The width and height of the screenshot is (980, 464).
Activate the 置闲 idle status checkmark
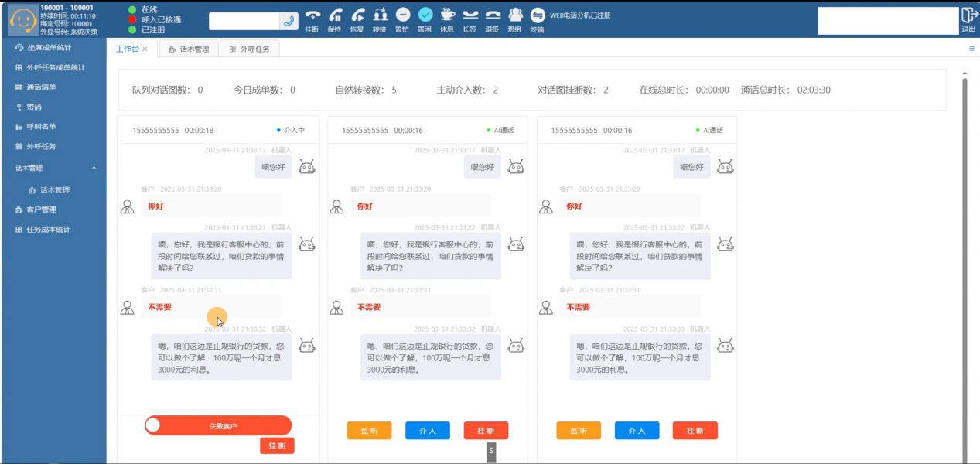pos(425,15)
